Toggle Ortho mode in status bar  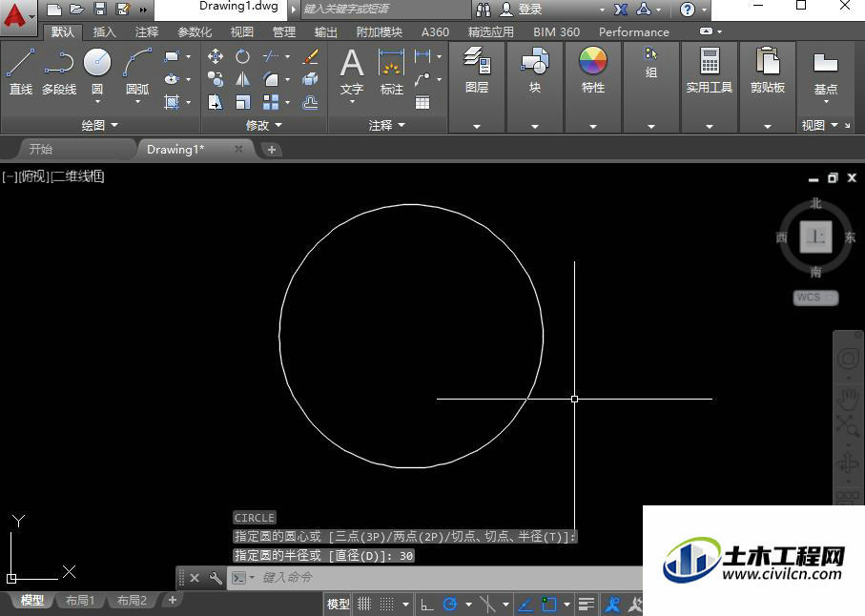click(x=427, y=605)
